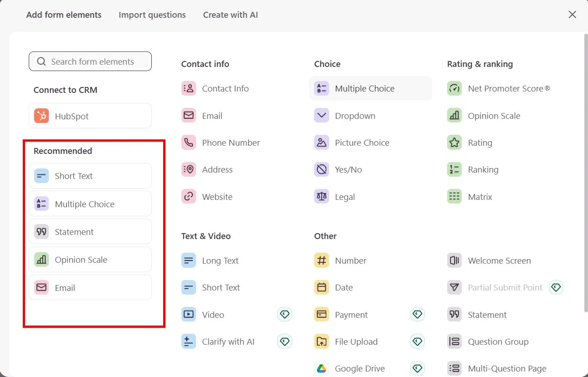Select the Matrix grid icon
The width and height of the screenshot is (588, 377).
point(454,197)
